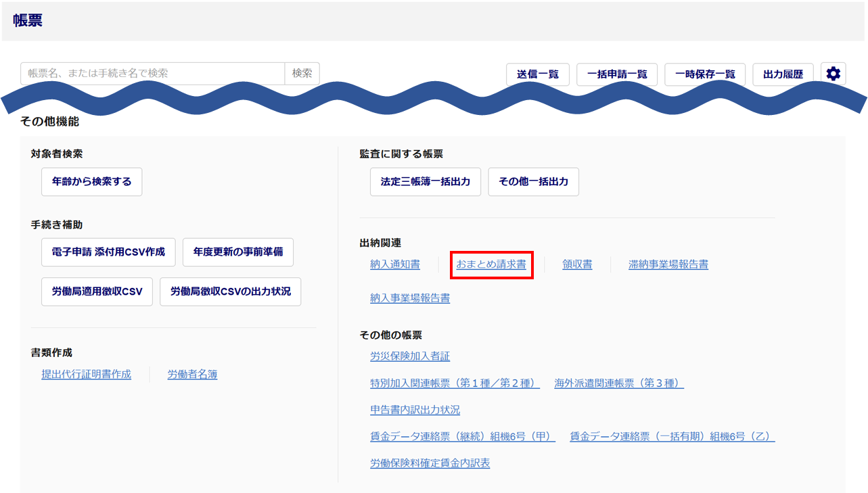868x493 pixels.
Task: Click 労働局適用徴収CSV button
Action: [97, 291]
